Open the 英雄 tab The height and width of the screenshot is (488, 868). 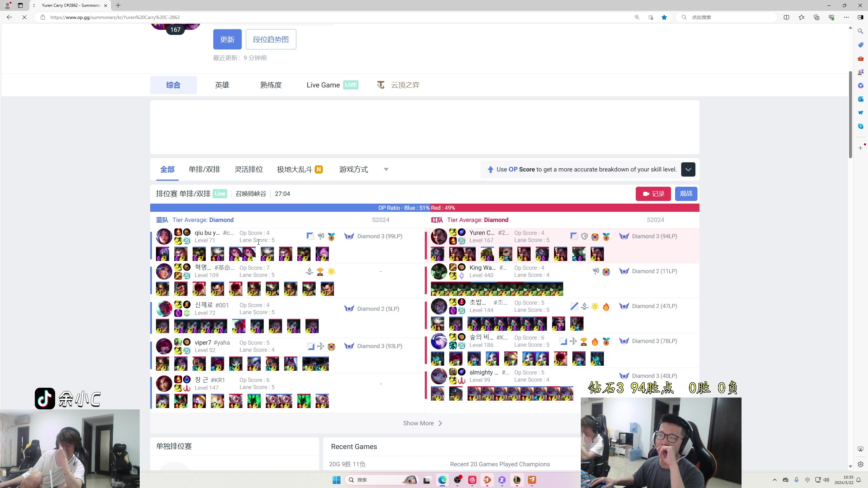222,85
